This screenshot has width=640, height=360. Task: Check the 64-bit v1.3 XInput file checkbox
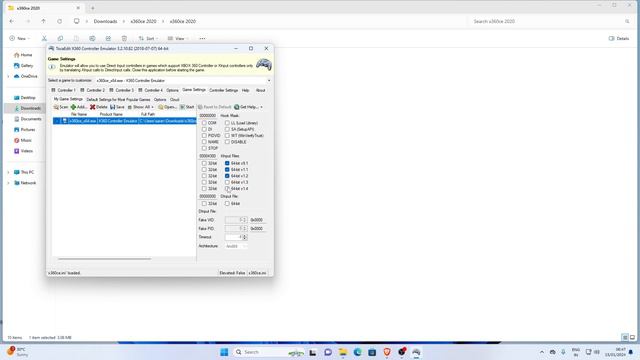(227, 182)
